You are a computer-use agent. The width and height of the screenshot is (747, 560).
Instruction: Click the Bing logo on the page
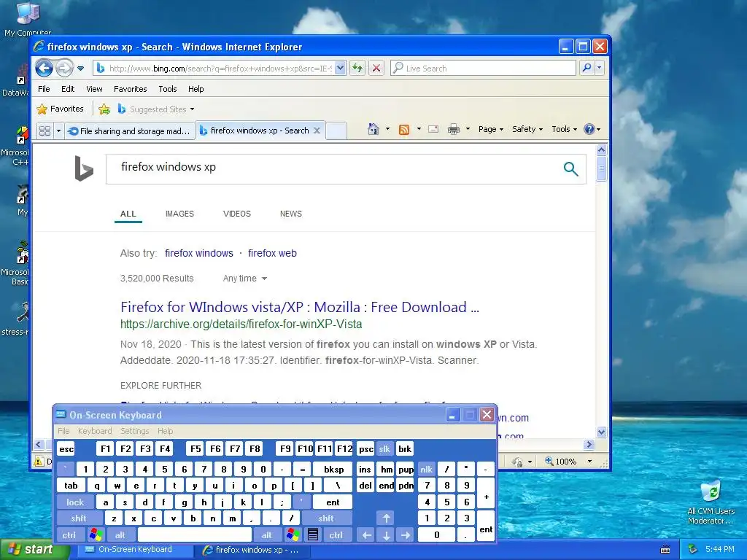pyautogui.click(x=84, y=168)
